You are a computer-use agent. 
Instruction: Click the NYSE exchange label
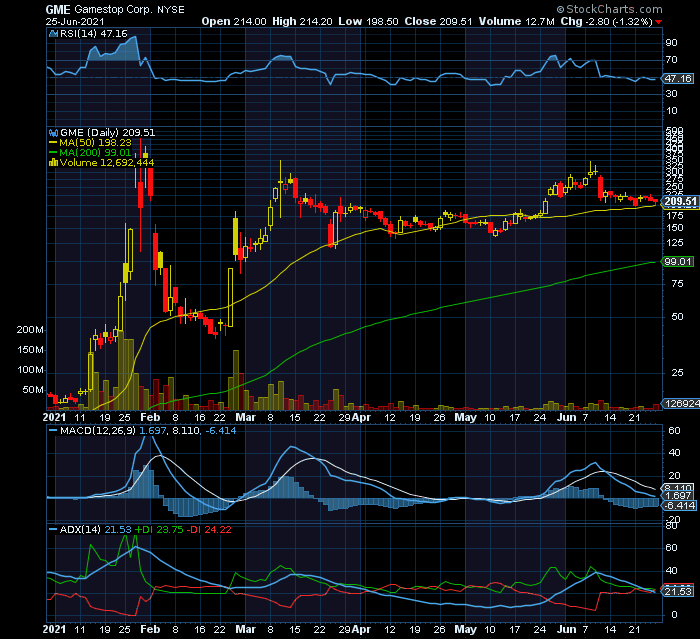click(171, 10)
